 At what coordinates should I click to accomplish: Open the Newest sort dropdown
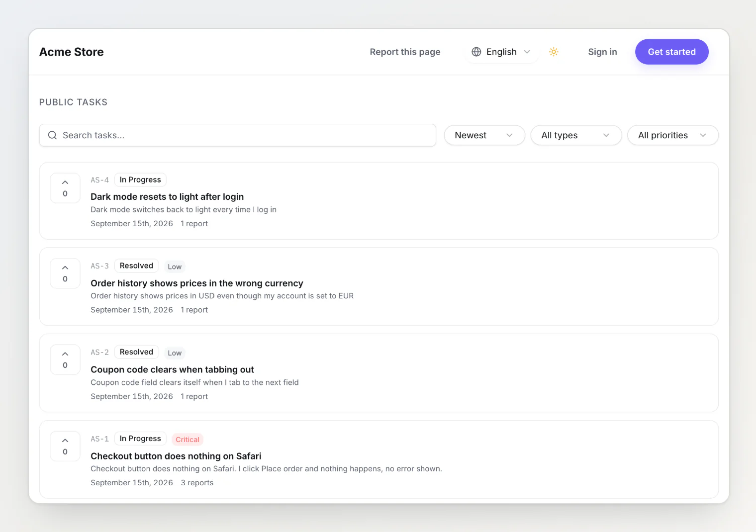click(x=484, y=135)
